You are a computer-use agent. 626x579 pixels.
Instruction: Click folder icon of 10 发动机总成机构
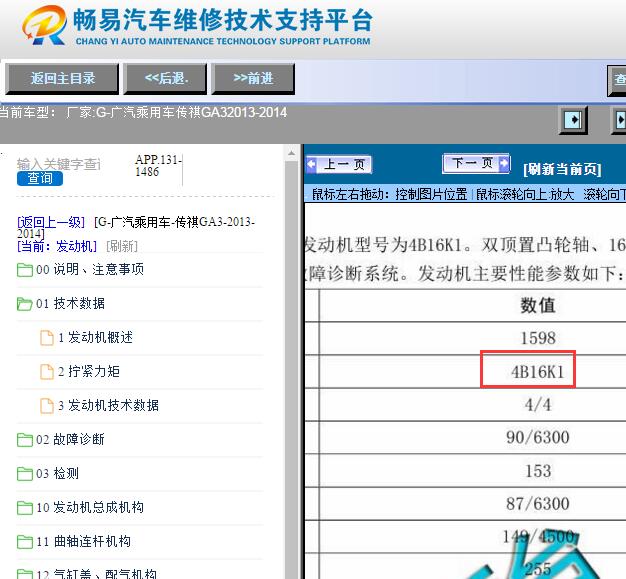25,508
